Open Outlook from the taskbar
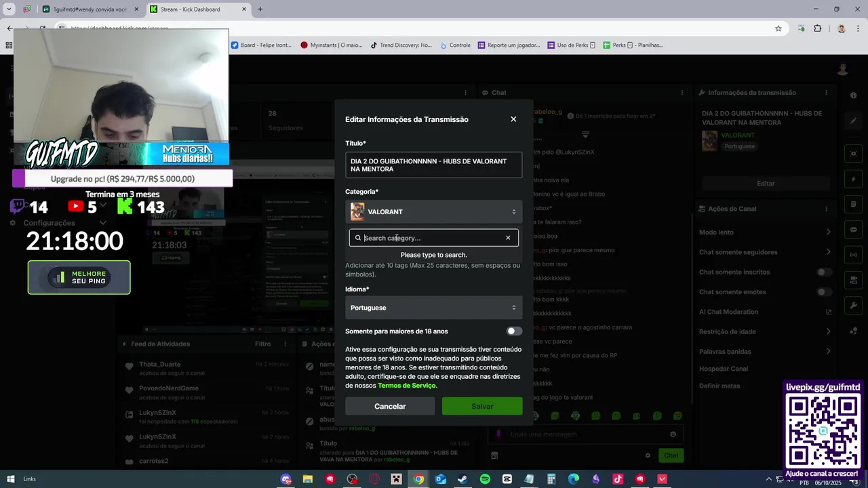This screenshot has height=488, width=868. [x=441, y=479]
